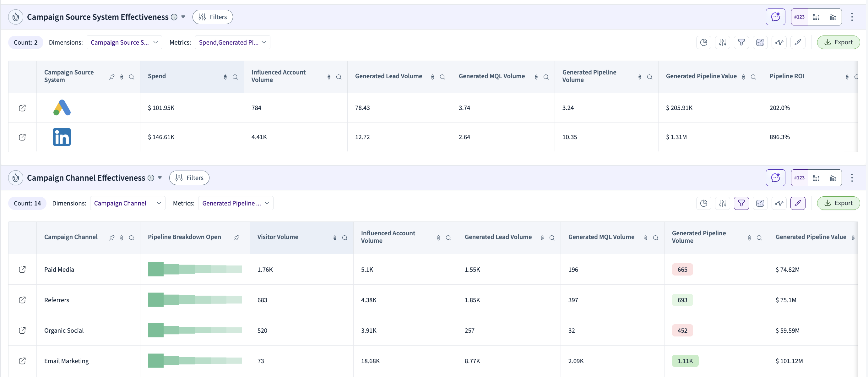The width and height of the screenshot is (868, 377).
Task: Open kebab menu for Campaign Channel Effectiveness
Action: point(851,178)
